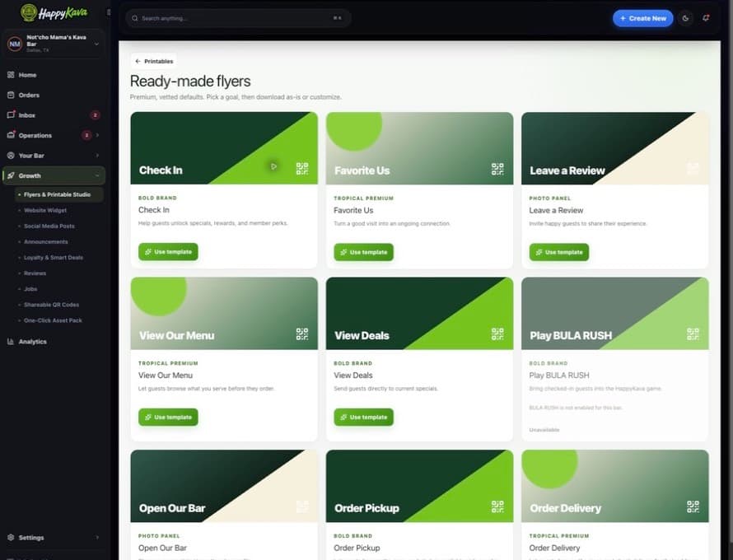Click the QR code icon on Check In flyer
Viewport: 733px width, 560px height.
click(302, 168)
